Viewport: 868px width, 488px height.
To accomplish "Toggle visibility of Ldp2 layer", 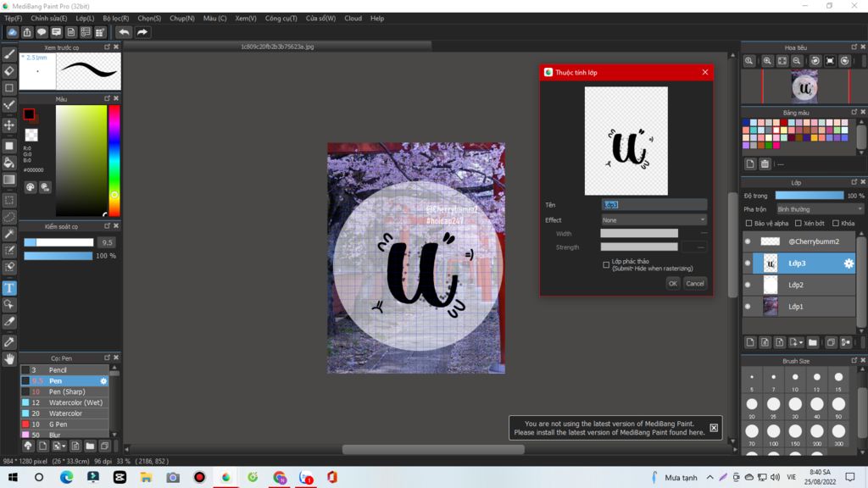I will coord(748,285).
